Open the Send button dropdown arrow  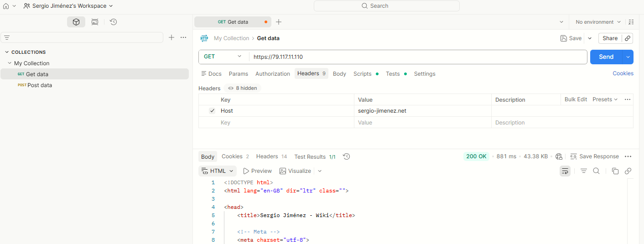(x=628, y=57)
